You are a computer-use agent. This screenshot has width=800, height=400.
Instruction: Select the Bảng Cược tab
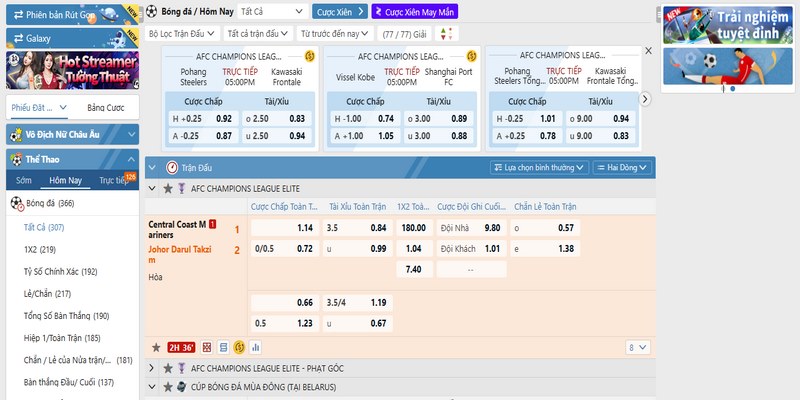(105, 107)
